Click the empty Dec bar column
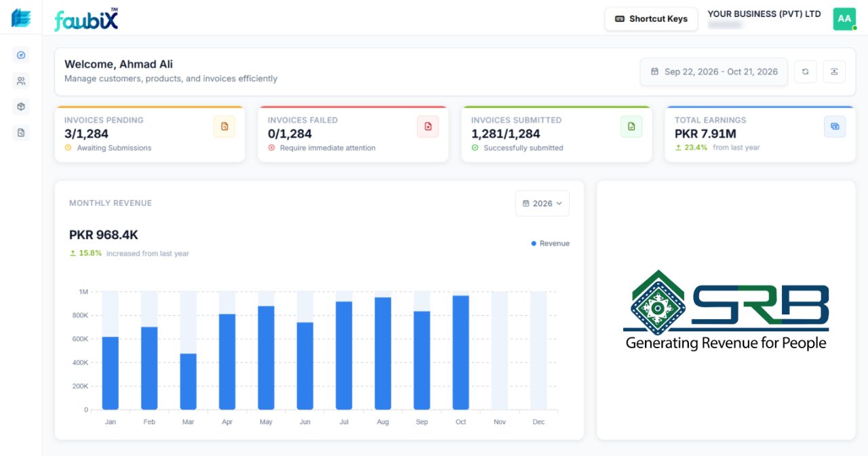The image size is (868, 456). pyautogui.click(x=538, y=351)
